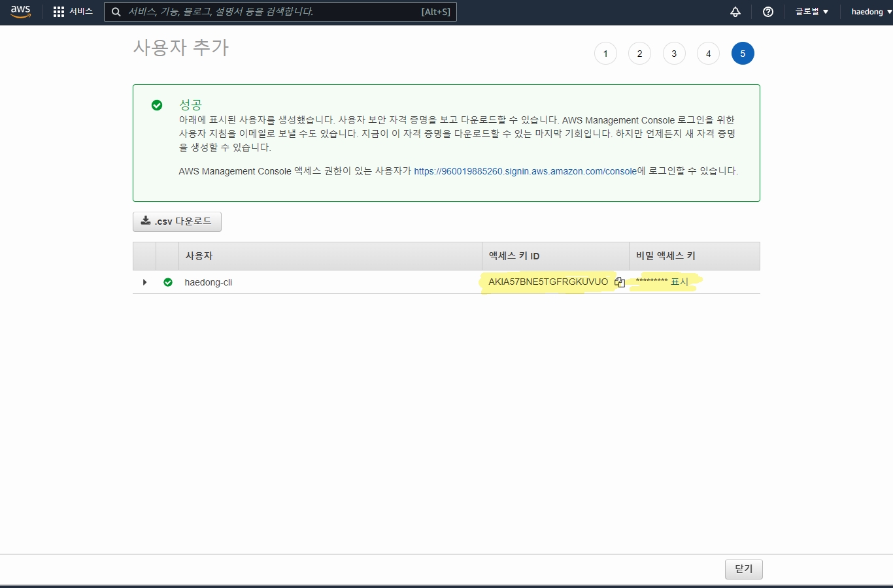Select wizard step 5
Screen dimensions: 893x588
point(743,54)
